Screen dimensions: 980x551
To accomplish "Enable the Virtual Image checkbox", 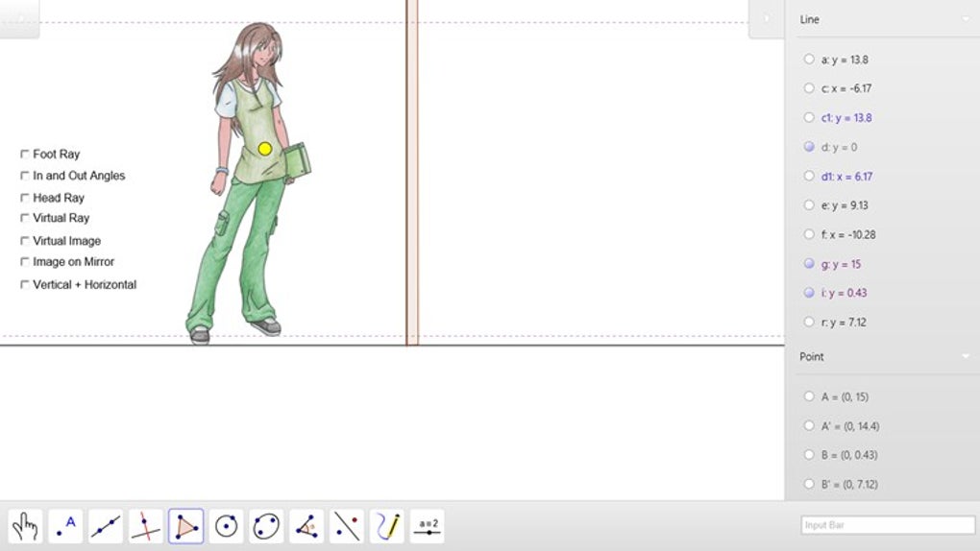I will tap(25, 241).
